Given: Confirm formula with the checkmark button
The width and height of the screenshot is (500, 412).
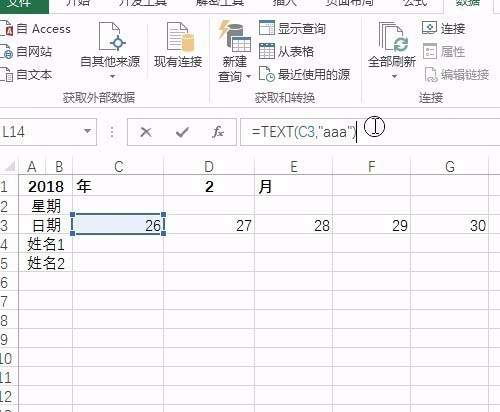Looking at the screenshot, I should pos(182,132).
